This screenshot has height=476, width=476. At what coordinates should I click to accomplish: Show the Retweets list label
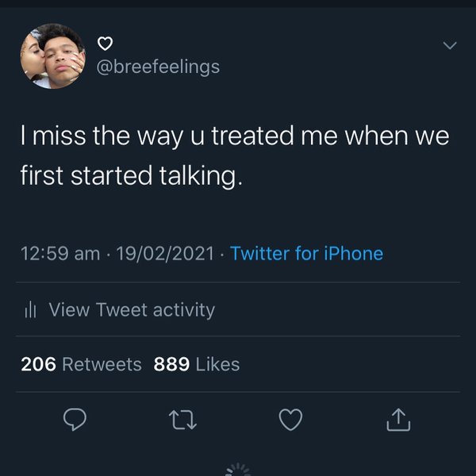(102, 364)
